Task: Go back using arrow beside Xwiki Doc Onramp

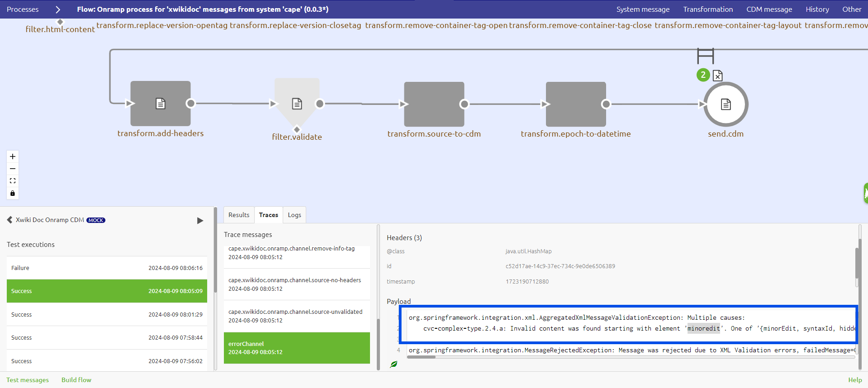Action: [9, 220]
